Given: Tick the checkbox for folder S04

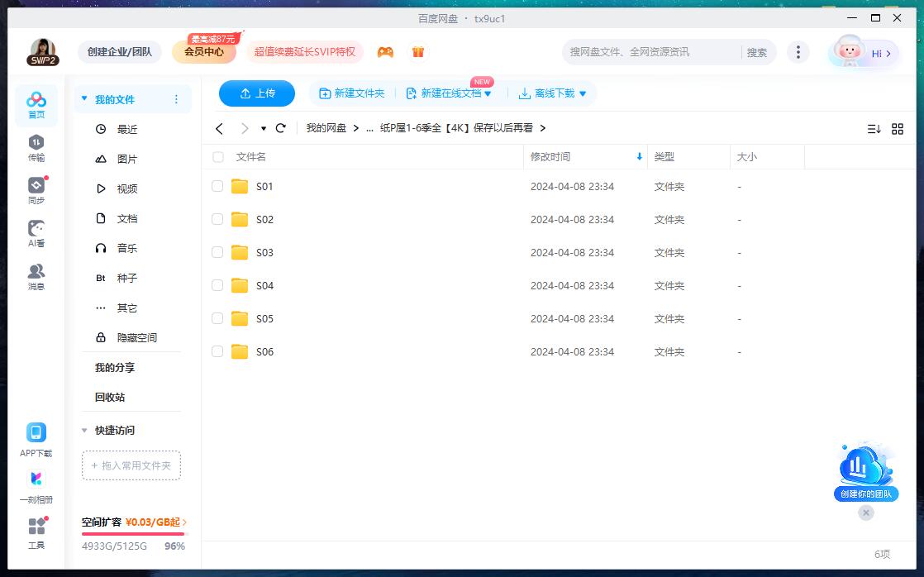Looking at the screenshot, I should pyautogui.click(x=217, y=285).
